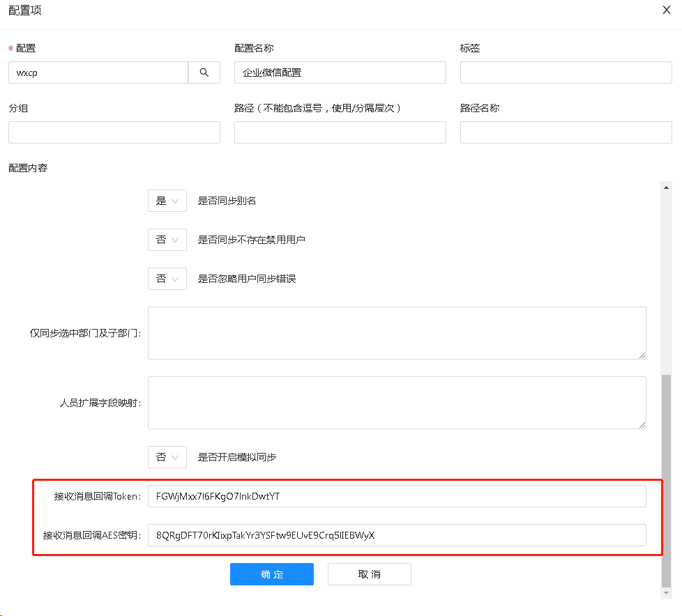Expand the 是否开启模拟同步 dropdown
The width and height of the screenshot is (682, 616).
[167, 457]
